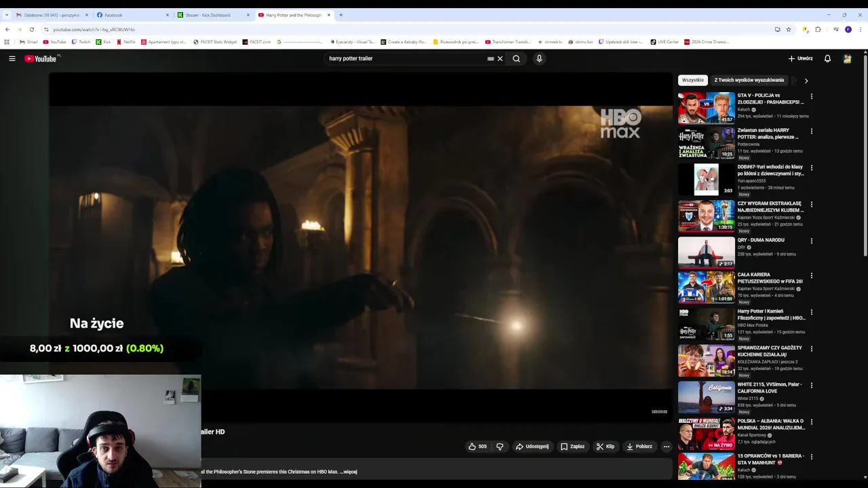Viewport: 868px width, 488px height.
Task: Open video title CAŁA KARIERA PIETUSZEWSKIEGO
Action: click(770, 278)
